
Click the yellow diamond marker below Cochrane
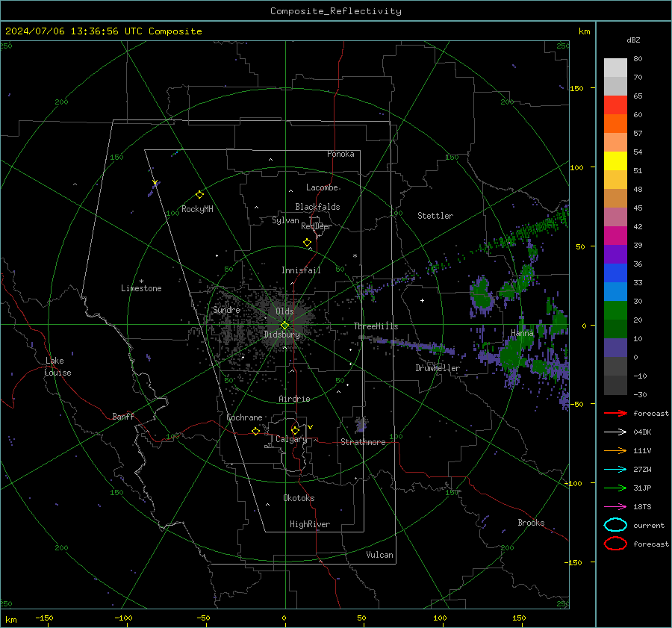(x=256, y=431)
